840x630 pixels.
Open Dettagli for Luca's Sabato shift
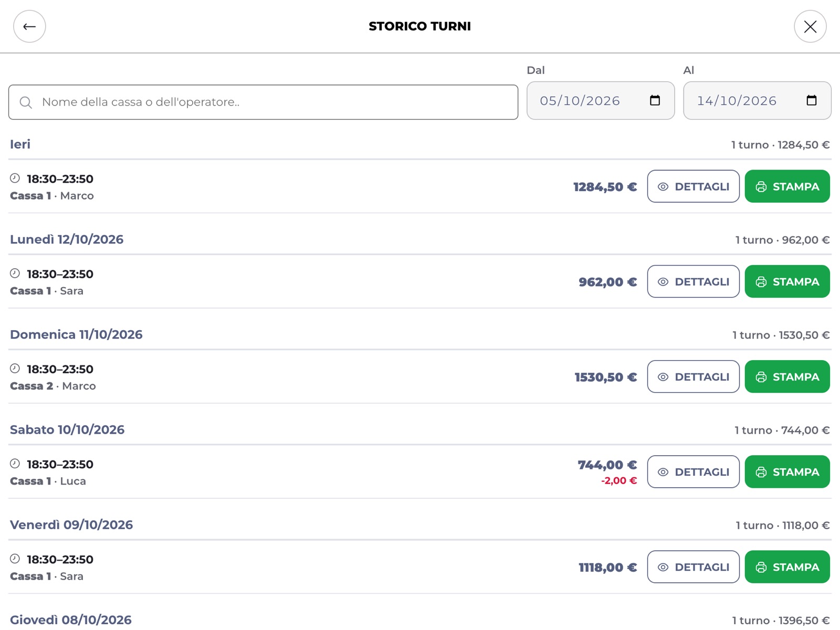693,471
